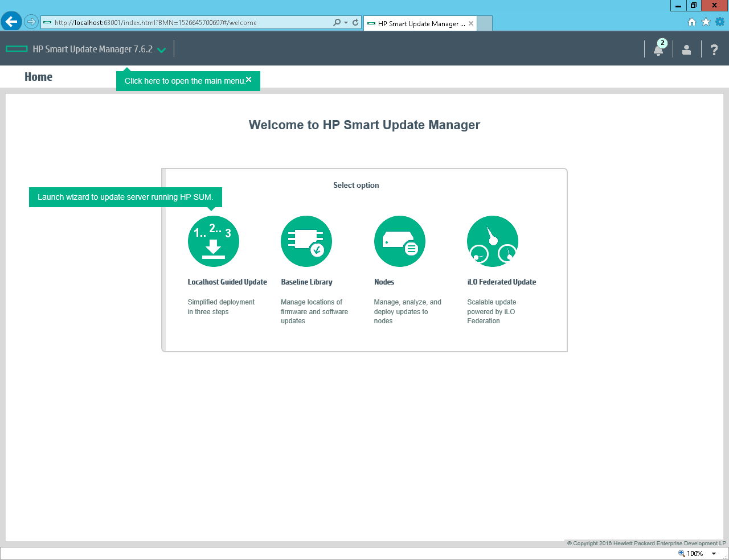Open the Baseline Library icon
Viewport: 729px width, 560px height.
coord(306,241)
